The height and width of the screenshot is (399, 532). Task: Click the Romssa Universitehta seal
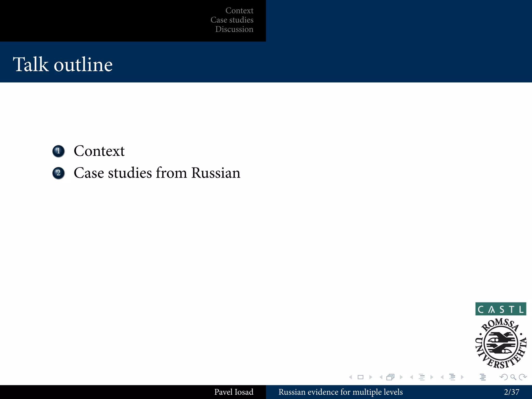coord(501,343)
